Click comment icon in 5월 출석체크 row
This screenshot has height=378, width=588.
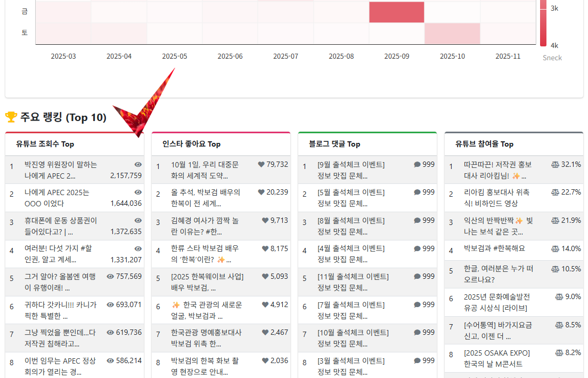(x=417, y=192)
